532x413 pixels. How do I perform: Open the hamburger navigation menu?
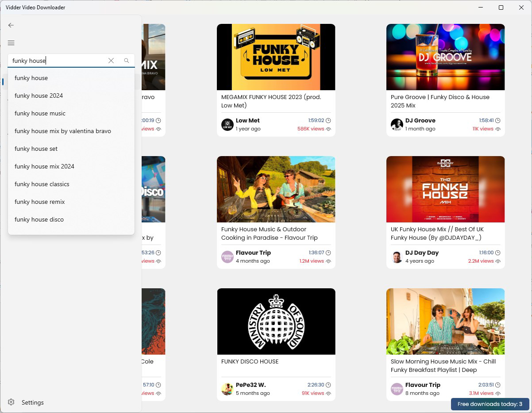point(11,43)
